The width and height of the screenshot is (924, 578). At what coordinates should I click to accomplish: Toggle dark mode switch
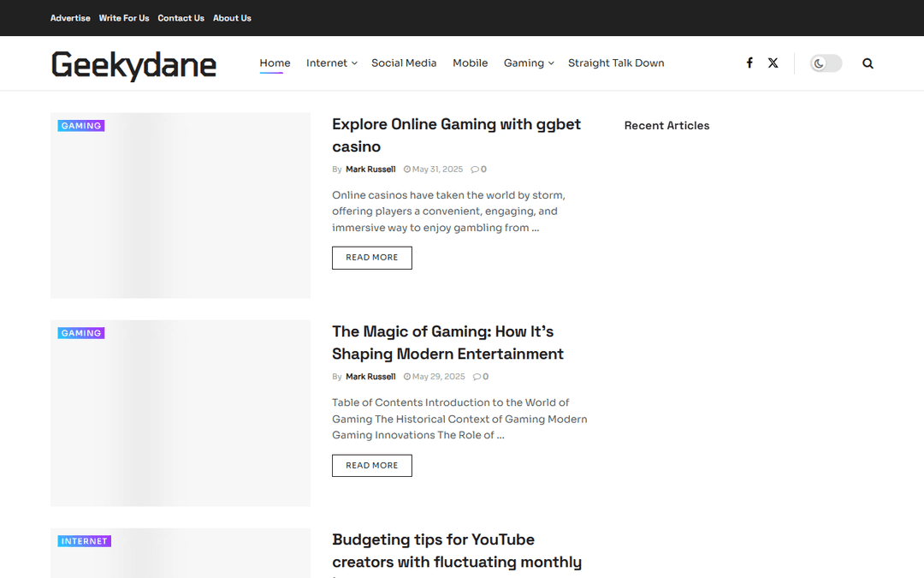pyautogui.click(x=826, y=63)
